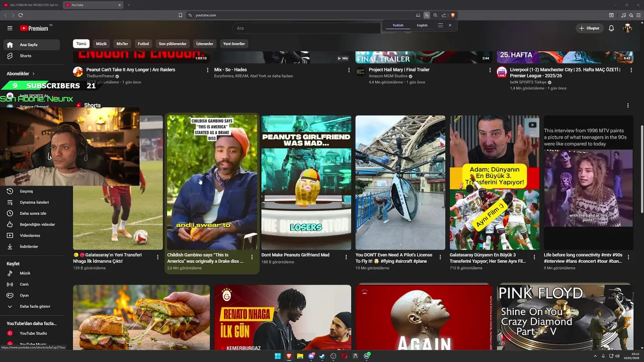Select the Futbol filter chip

[x=143, y=44]
